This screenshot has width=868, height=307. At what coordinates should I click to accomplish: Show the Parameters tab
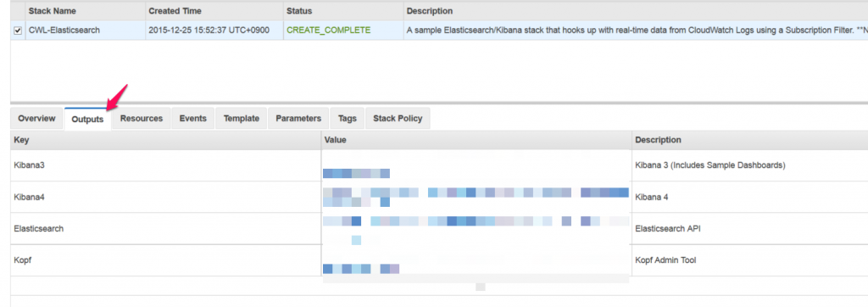coord(298,119)
